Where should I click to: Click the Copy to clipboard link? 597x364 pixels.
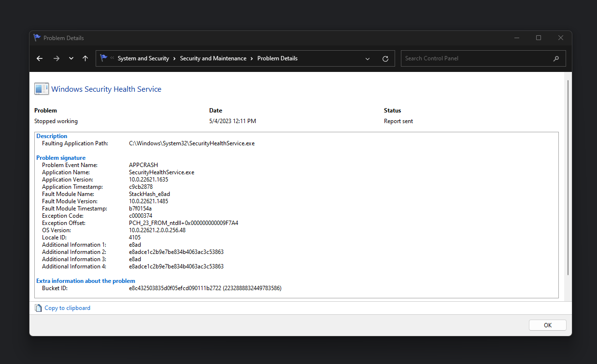tap(67, 308)
